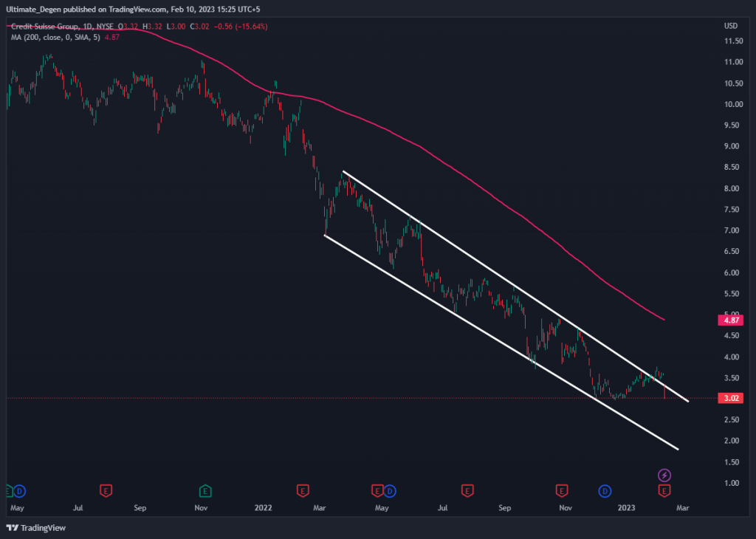Viewport: 756px width, 539px height.
Task: Click the C3.02 close value in legend
Action: [199, 27]
